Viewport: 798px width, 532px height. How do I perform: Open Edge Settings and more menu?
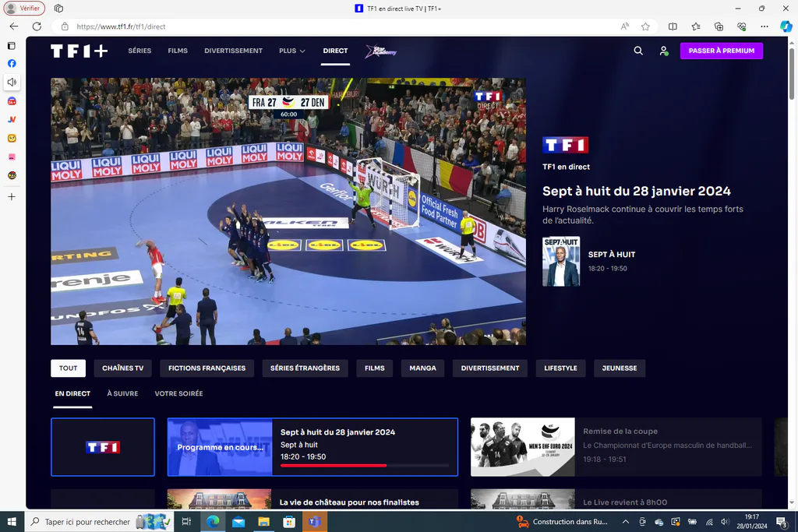(x=764, y=26)
